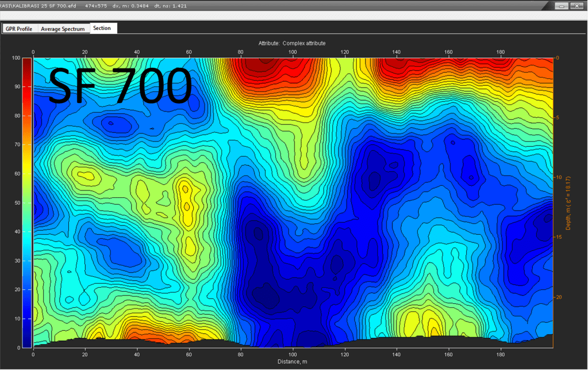This screenshot has width=588, height=370.
Task: Click the 100 tick on top distance axis
Action: click(x=293, y=52)
